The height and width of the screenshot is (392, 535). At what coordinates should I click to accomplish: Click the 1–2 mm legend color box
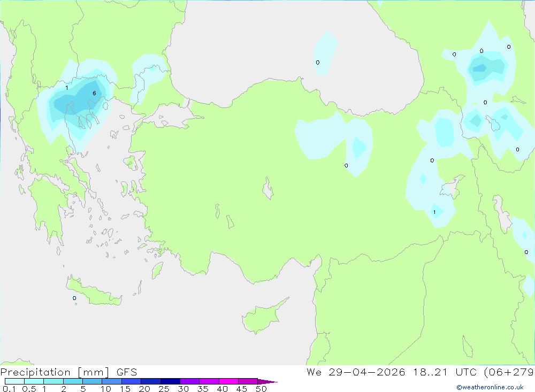point(53,381)
